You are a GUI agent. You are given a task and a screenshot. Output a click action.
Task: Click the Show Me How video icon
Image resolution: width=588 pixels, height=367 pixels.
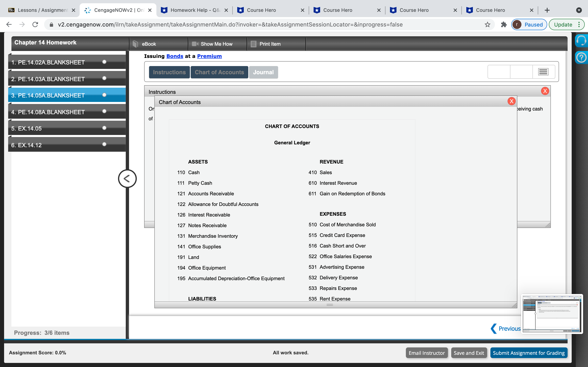pyautogui.click(x=195, y=44)
